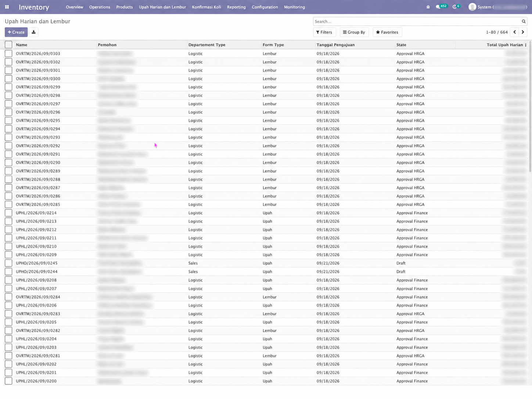The width and height of the screenshot is (532, 399).
Task: Open the apps grid home menu icon
Action: pyautogui.click(x=7, y=7)
